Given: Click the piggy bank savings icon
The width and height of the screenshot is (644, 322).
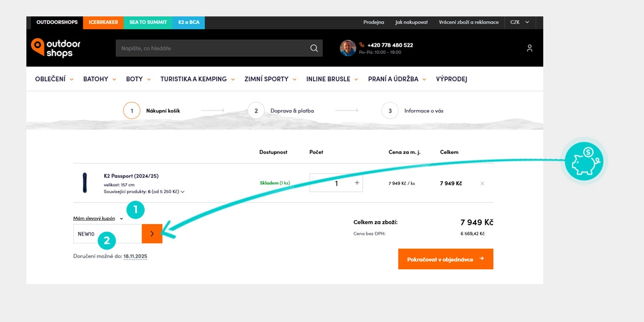Looking at the screenshot, I should coord(584,161).
